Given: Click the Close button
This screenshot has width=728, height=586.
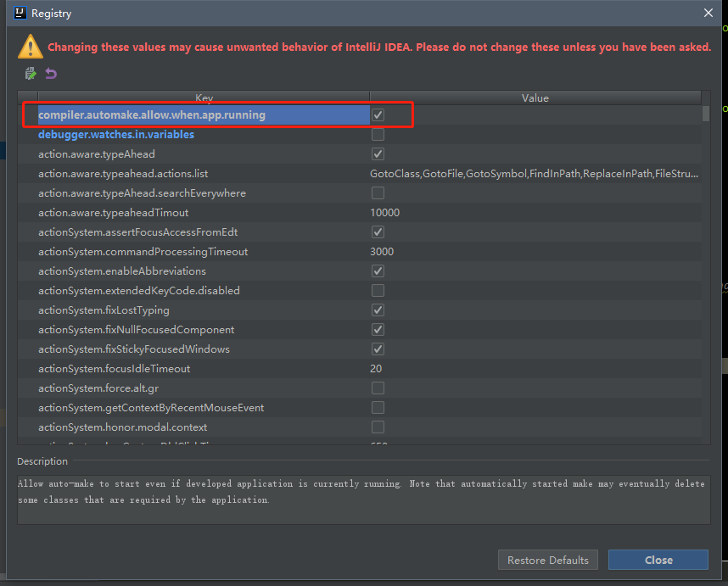Looking at the screenshot, I should (658, 560).
